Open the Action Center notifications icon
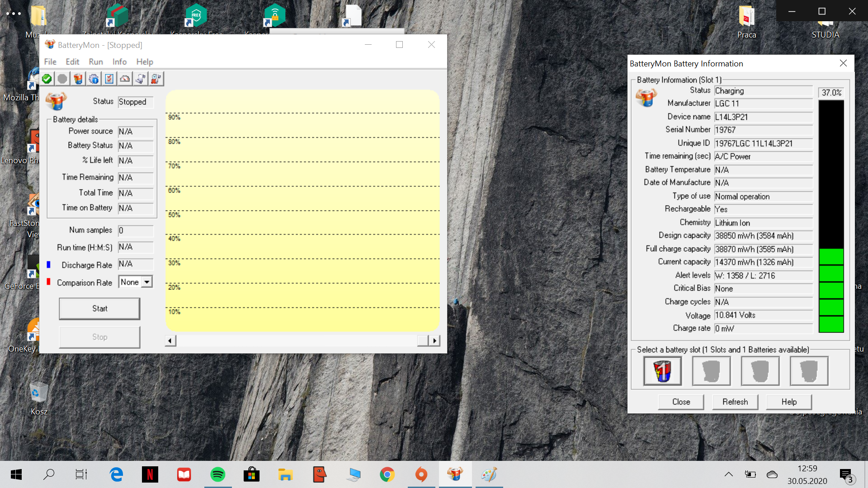868x488 pixels. (x=846, y=475)
